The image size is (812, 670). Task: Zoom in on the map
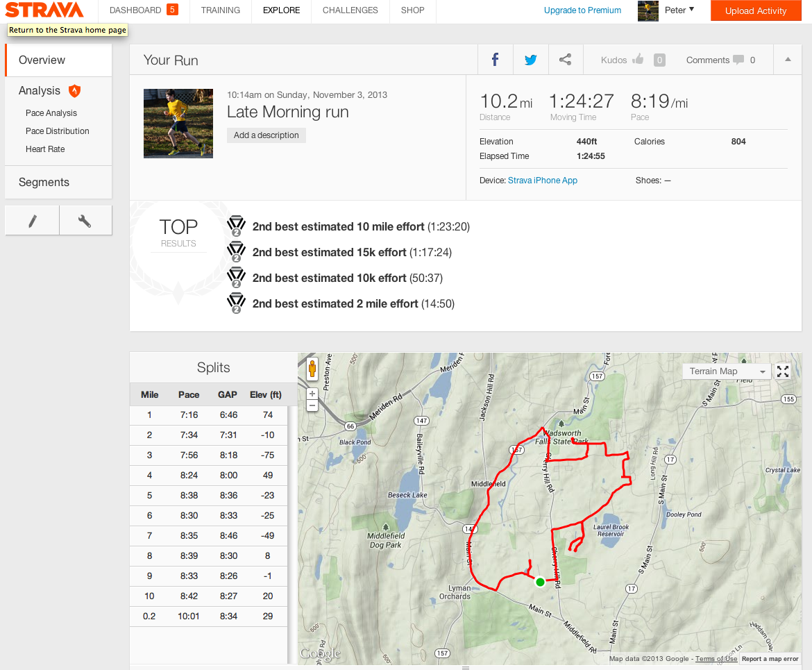point(312,394)
